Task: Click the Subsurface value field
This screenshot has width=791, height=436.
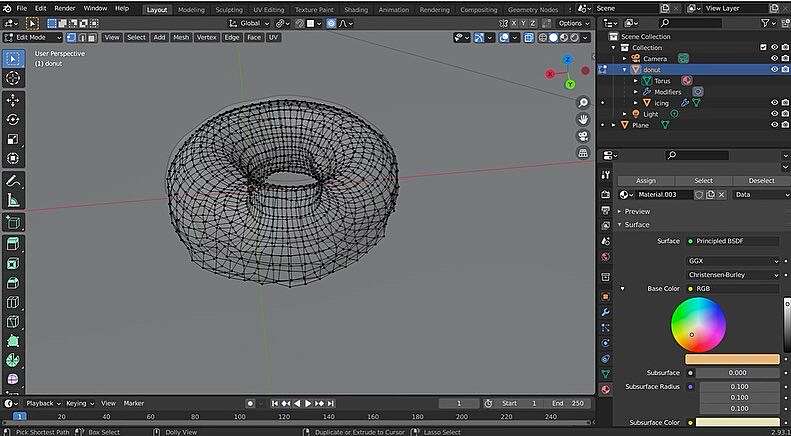Action: (738, 372)
